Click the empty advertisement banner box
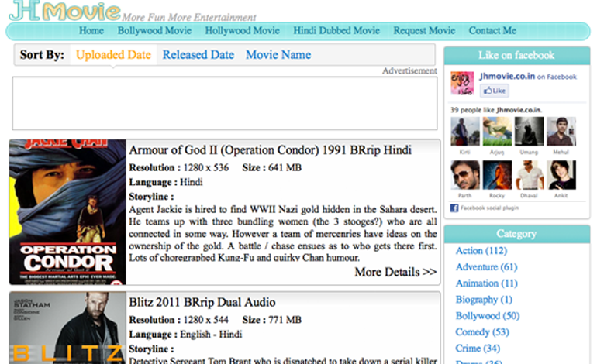Image resolution: width=597 pixels, height=364 pixels. coord(225,104)
